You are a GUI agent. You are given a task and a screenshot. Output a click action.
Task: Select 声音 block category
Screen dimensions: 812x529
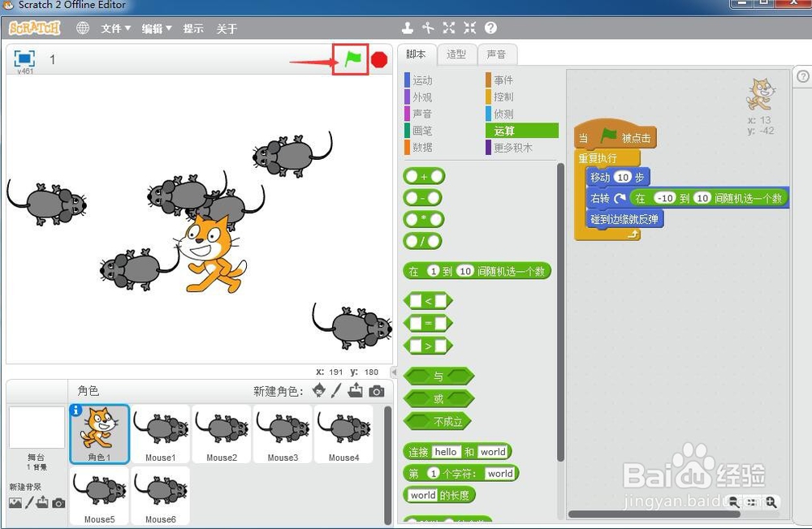point(418,114)
